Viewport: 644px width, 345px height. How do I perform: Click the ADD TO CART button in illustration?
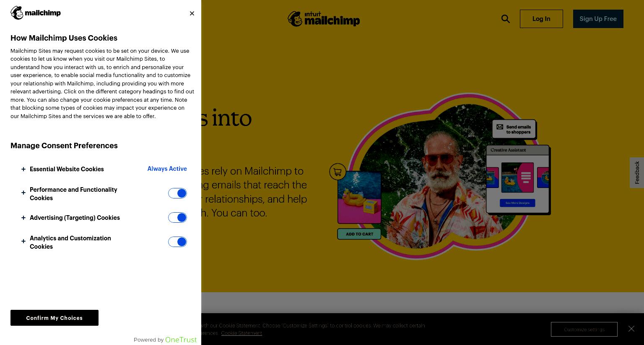click(359, 234)
